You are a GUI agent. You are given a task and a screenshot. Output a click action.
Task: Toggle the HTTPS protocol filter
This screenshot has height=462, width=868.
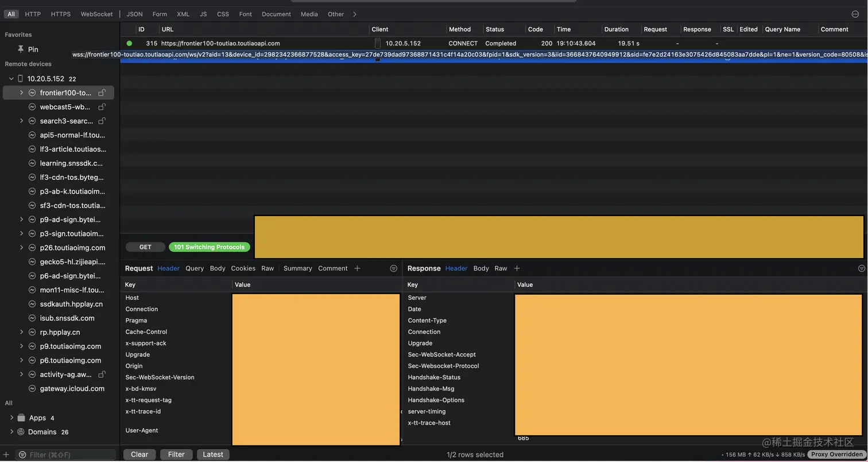[61, 14]
